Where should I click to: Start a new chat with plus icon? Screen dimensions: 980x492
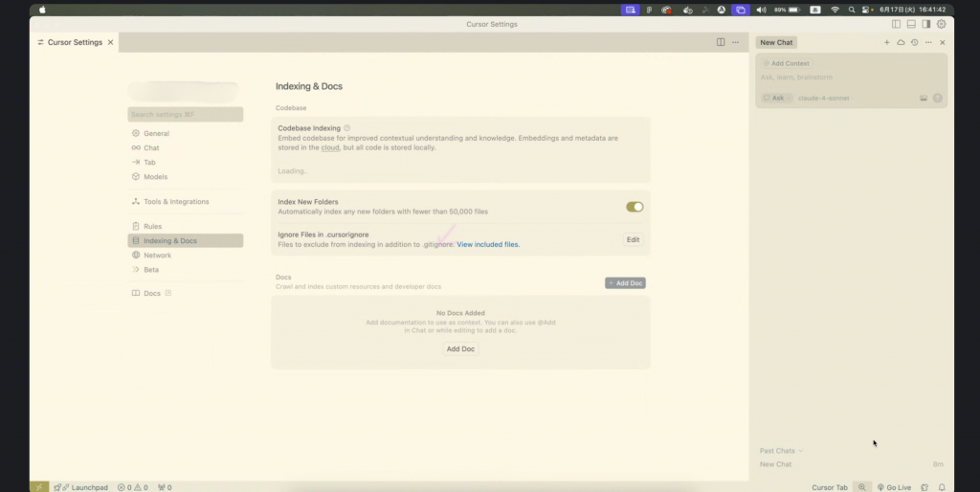coord(887,43)
